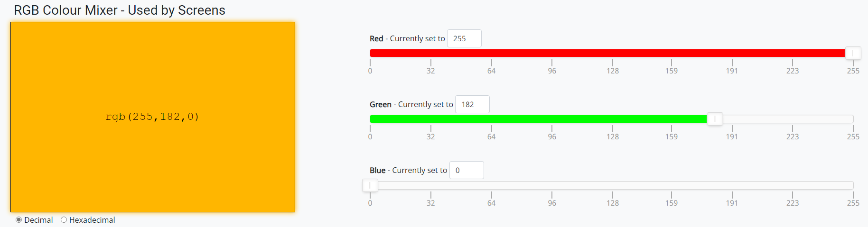Click the Hexadecimal label text
This screenshot has height=227, width=868.
tap(92, 220)
